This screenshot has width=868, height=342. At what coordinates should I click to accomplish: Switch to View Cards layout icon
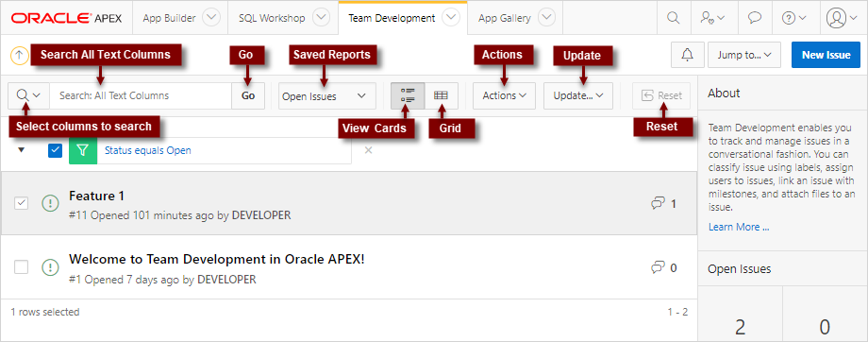pos(408,95)
